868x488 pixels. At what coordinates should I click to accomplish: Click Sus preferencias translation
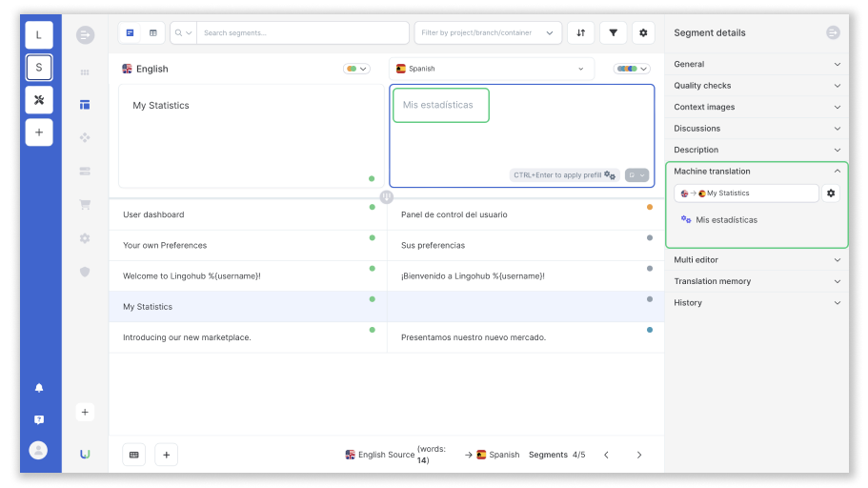[433, 245]
